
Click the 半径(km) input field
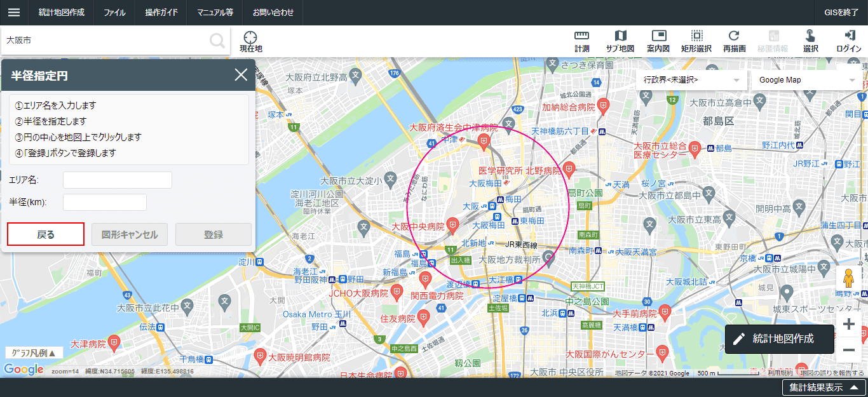click(105, 203)
